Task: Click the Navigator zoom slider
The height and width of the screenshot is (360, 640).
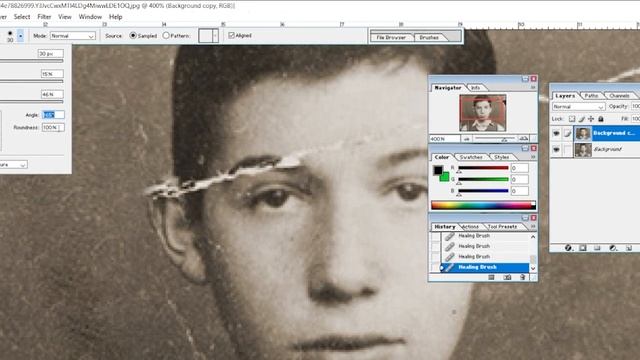Action: (494, 139)
